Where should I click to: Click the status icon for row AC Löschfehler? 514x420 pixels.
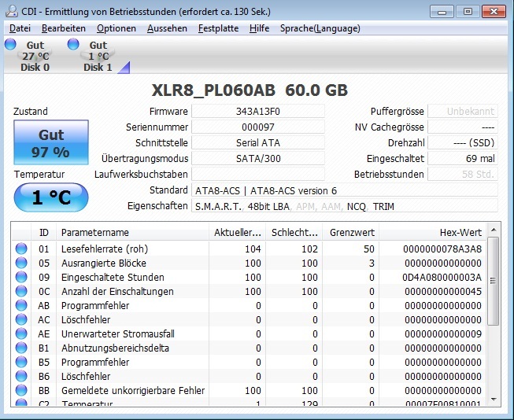pos(21,319)
